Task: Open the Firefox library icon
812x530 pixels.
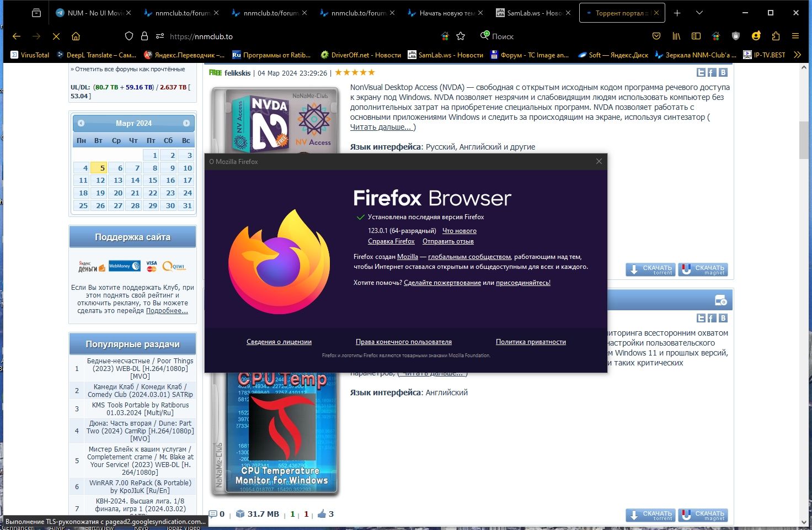Action: [x=676, y=36]
